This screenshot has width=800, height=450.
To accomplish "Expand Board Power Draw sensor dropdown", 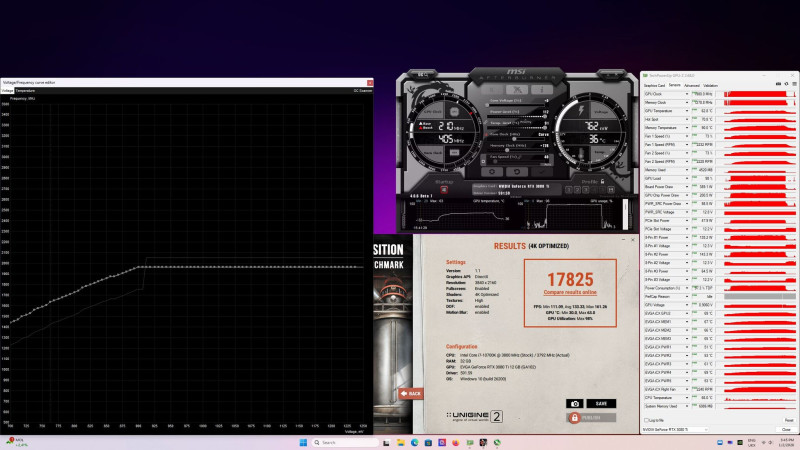I will pyautogui.click(x=687, y=187).
